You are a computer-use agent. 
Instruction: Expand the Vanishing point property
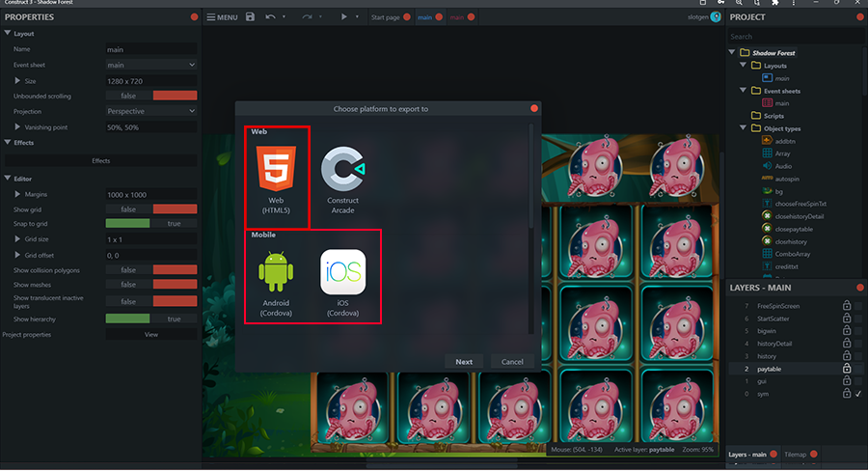point(17,126)
